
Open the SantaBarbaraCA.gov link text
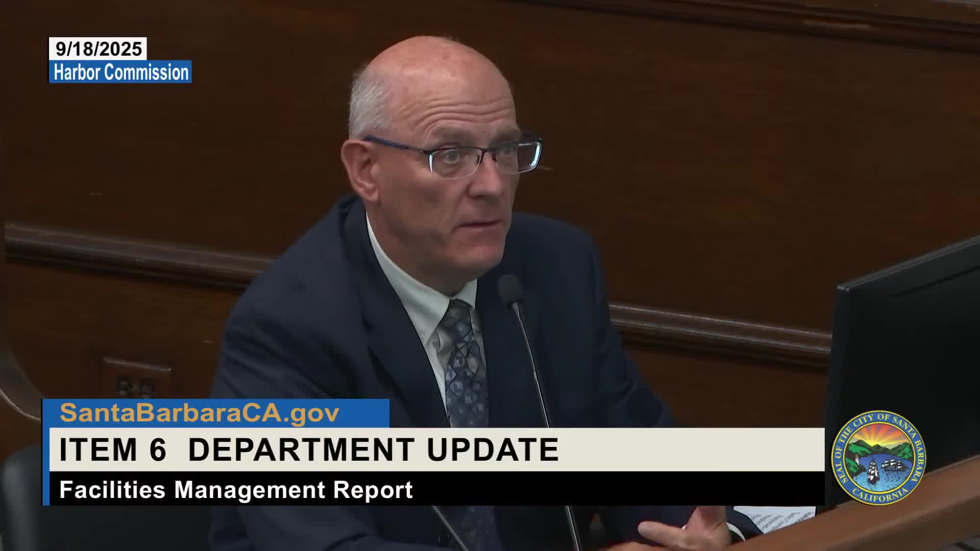(x=199, y=413)
